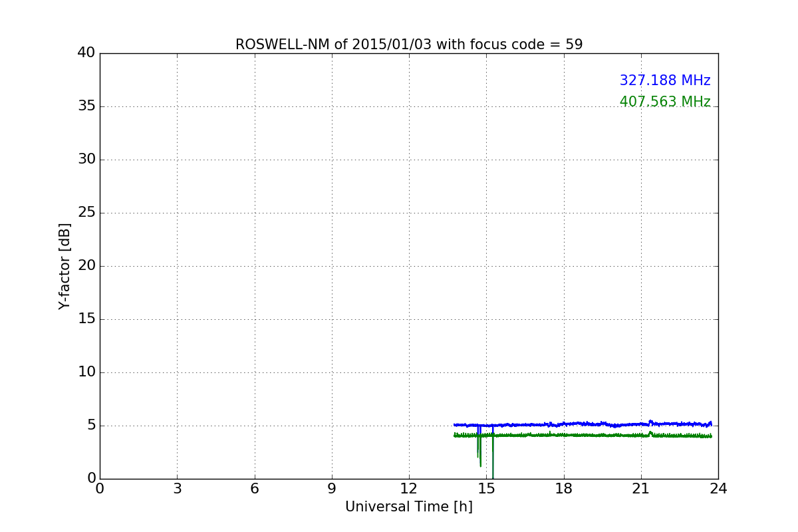Select the green 407.563 MHz legend label
Image resolution: width=798 pixels, height=532 pixels.
tap(665, 102)
